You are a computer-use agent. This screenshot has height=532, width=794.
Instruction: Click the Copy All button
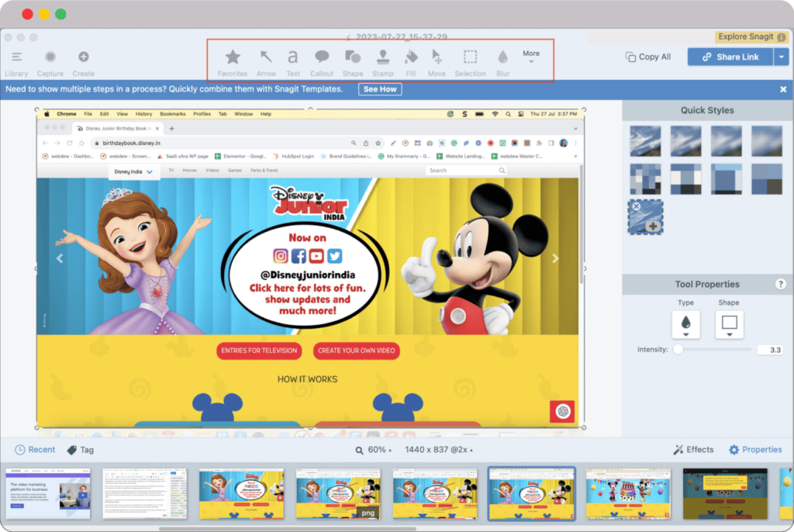[648, 57]
